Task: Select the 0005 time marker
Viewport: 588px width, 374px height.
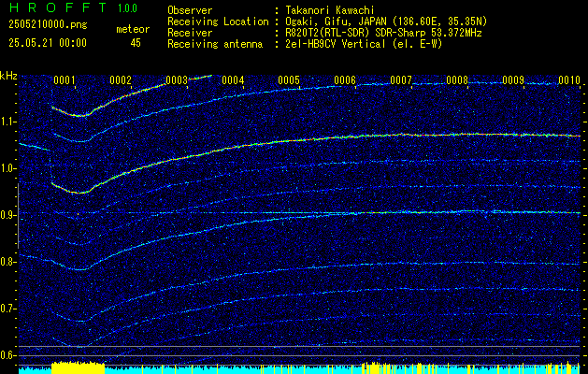Action: (289, 79)
